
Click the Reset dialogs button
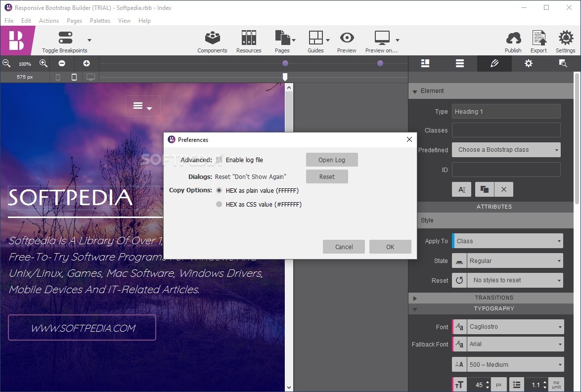click(x=327, y=177)
